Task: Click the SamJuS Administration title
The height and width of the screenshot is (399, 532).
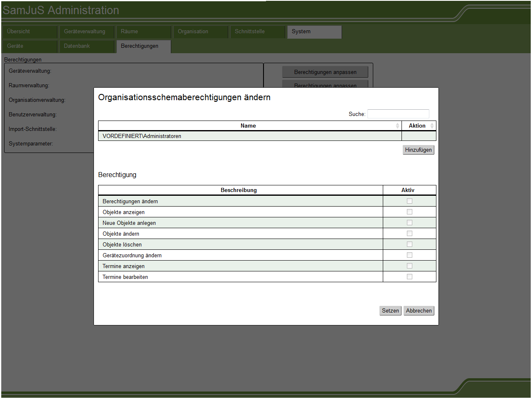Action: (61, 10)
